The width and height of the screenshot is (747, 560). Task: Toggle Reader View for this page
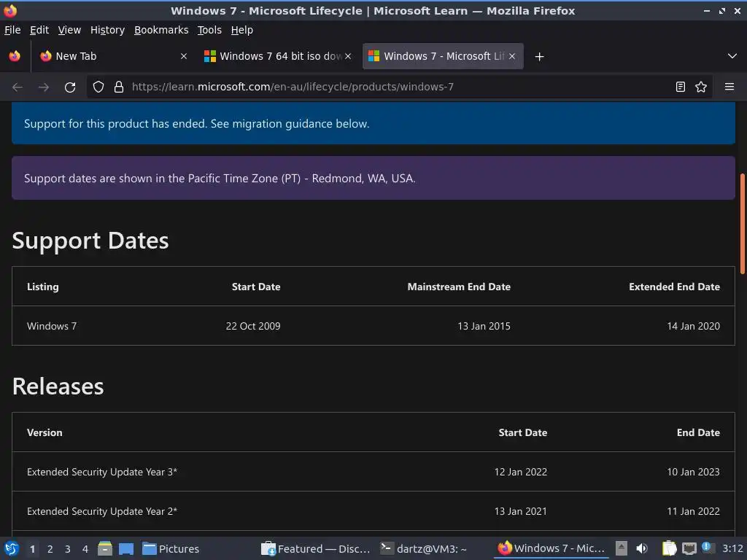coord(681,87)
